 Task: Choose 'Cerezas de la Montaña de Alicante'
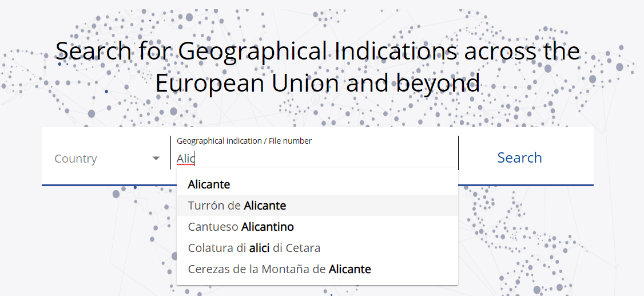point(317,269)
